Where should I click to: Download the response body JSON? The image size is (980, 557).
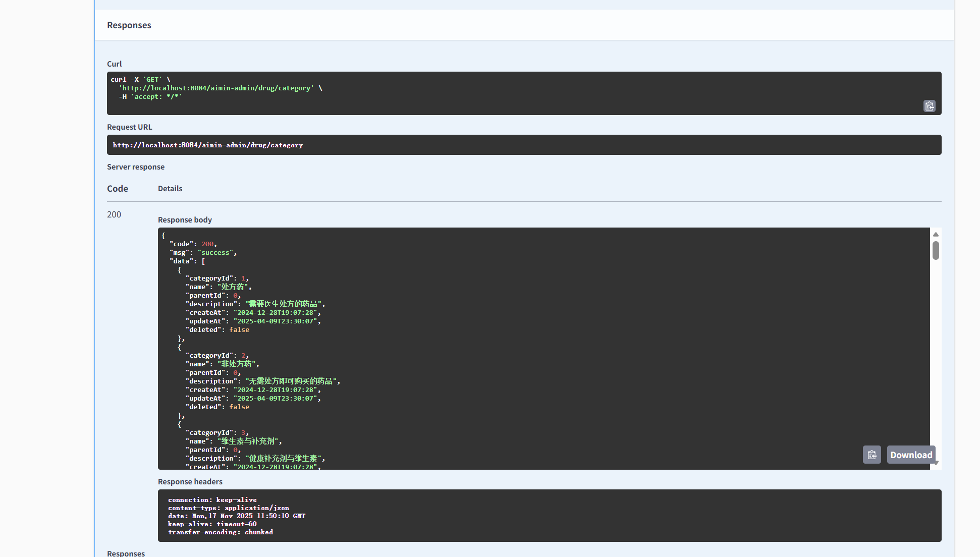(x=911, y=455)
